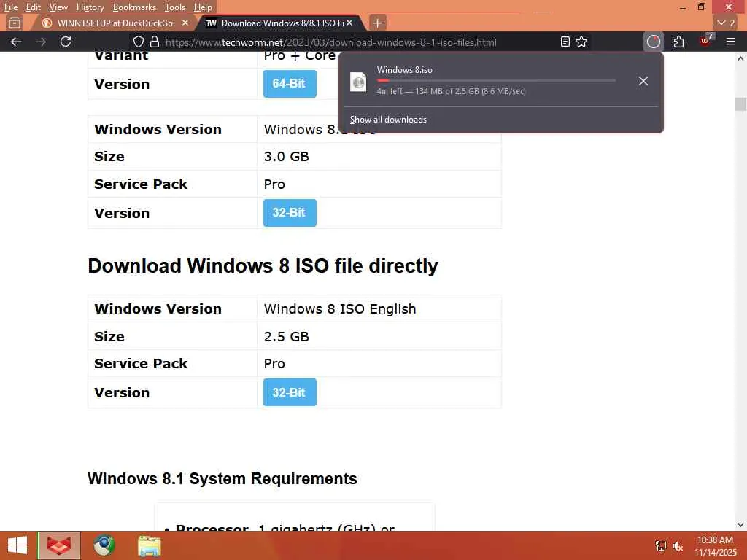Viewport: 747px width, 560px height.
Task: Click the '4m left — 134 MB' status text
Action: [451, 91]
